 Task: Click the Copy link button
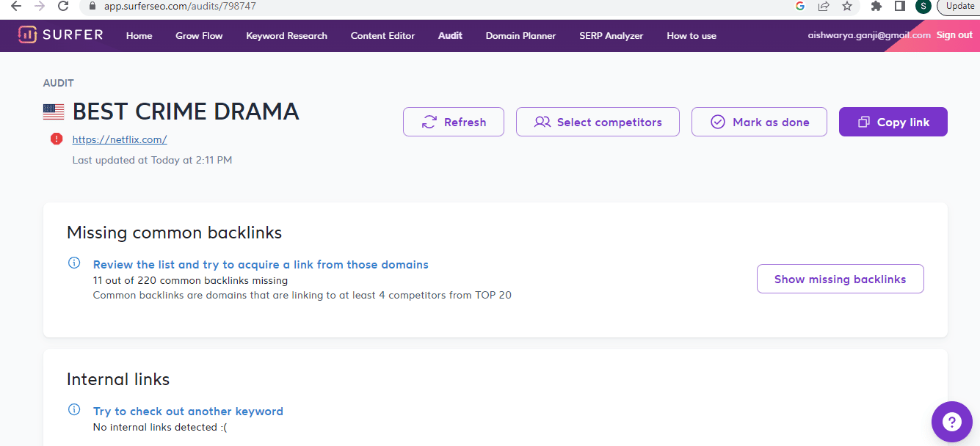click(x=893, y=122)
